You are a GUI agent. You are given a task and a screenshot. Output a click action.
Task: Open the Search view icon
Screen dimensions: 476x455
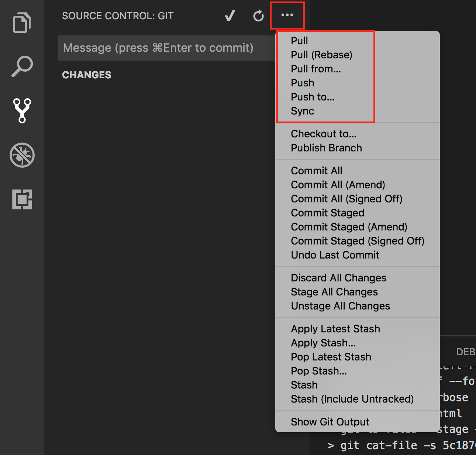22,66
